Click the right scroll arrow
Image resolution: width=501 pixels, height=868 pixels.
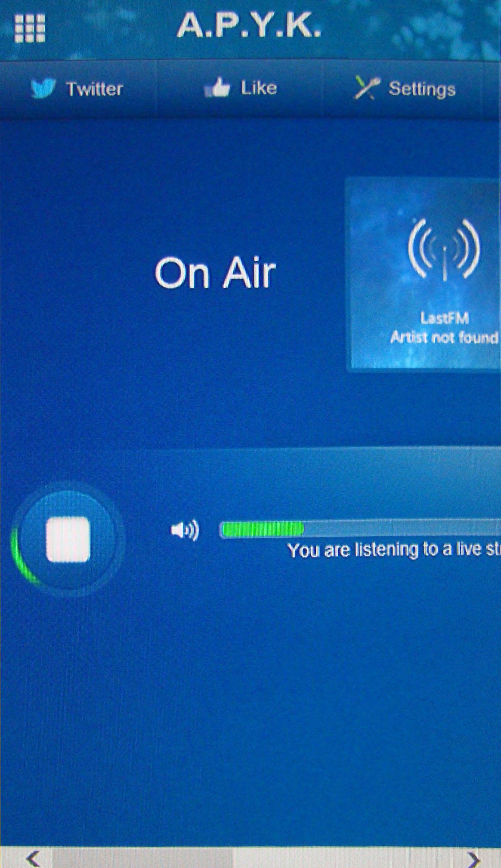coord(473,859)
